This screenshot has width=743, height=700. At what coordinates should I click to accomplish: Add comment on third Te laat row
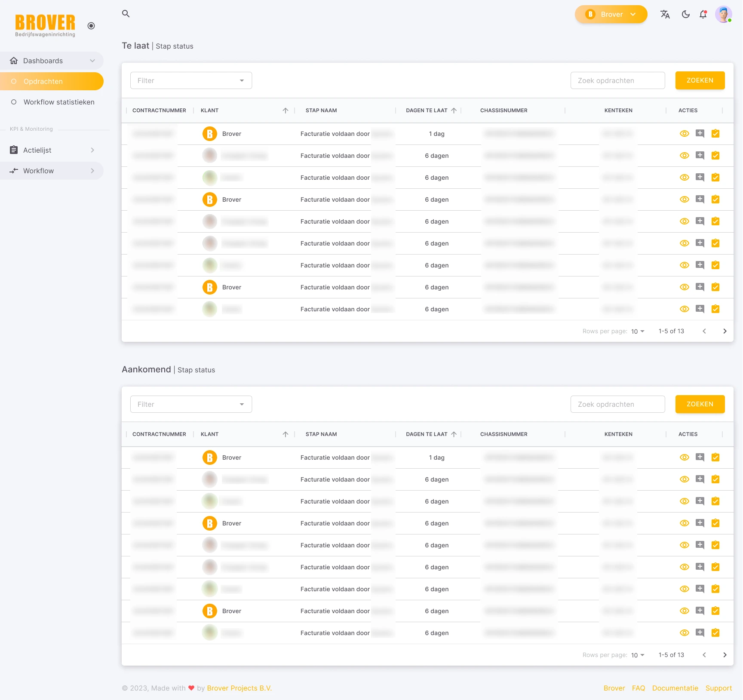700,178
